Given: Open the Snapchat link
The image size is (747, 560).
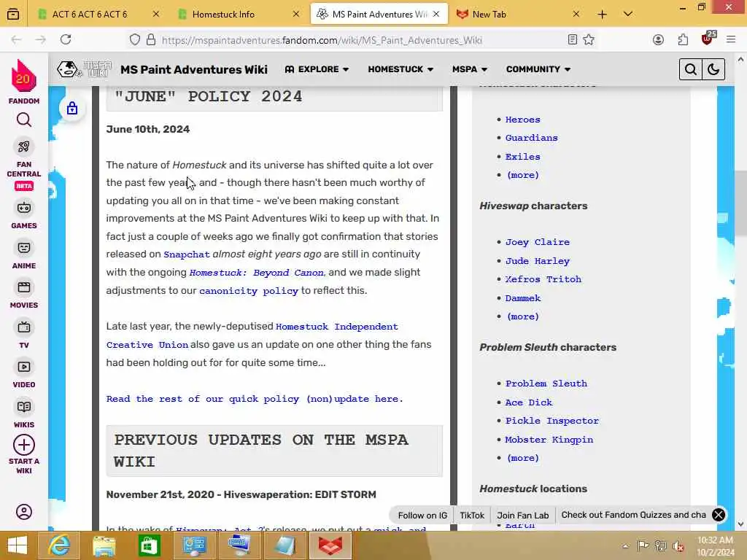Looking at the screenshot, I should click(x=186, y=254).
